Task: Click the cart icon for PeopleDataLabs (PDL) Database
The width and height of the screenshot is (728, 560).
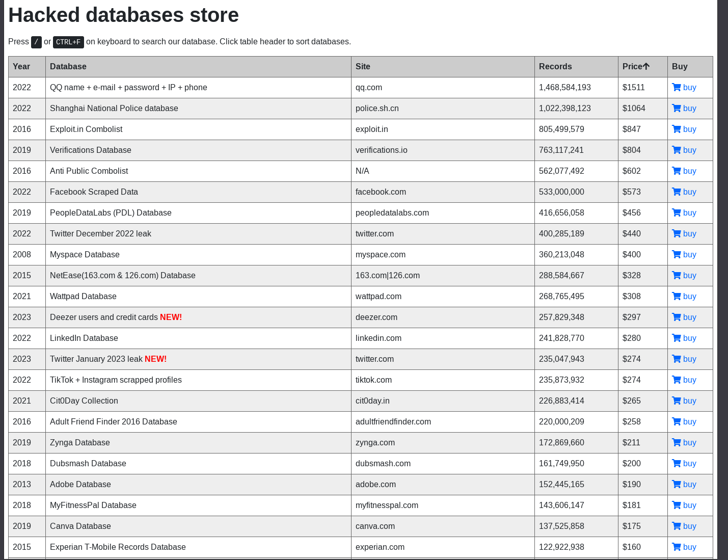Action: click(677, 212)
